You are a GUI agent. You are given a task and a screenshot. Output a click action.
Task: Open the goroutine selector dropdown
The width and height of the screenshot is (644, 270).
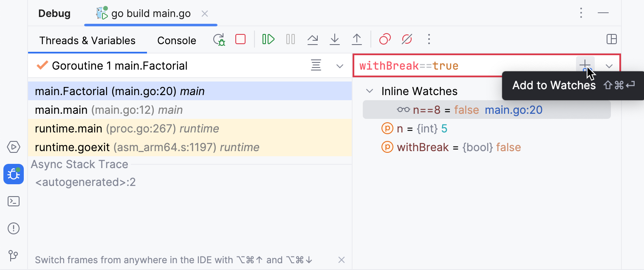pyautogui.click(x=339, y=66)
